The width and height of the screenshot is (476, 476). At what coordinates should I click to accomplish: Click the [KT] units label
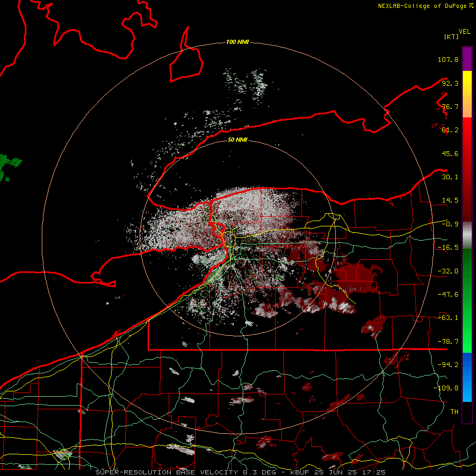pos(451,36)
